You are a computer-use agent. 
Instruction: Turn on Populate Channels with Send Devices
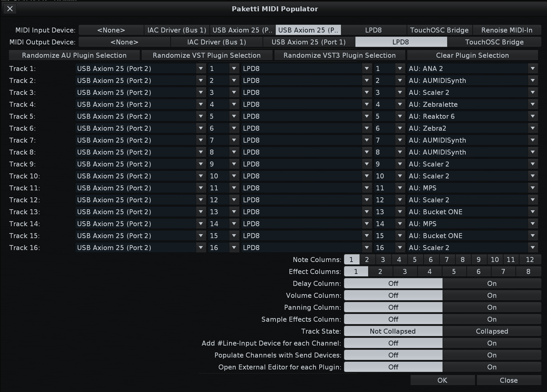pos(492,355)
